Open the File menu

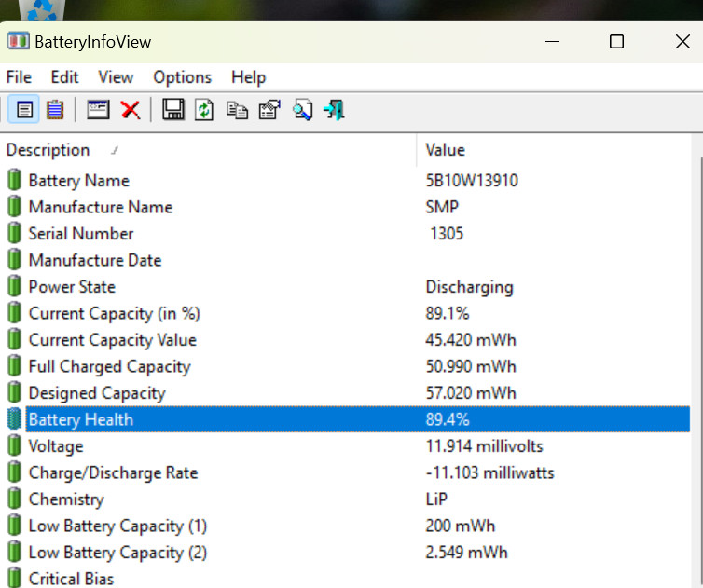click(x=19, y=77)
